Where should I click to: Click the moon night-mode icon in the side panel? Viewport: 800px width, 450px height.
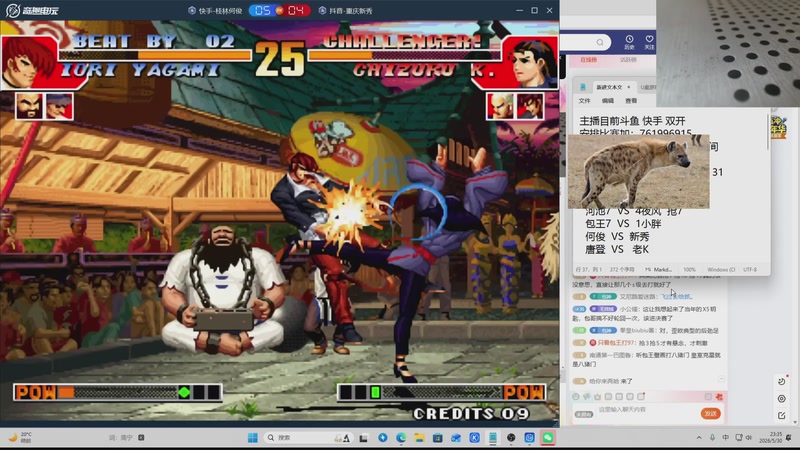(782, 381)
